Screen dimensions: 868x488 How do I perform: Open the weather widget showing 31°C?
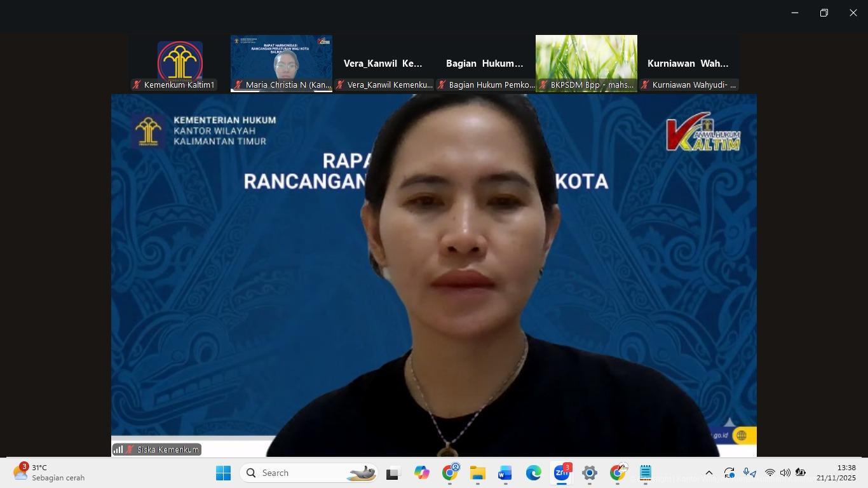point(50,473)
